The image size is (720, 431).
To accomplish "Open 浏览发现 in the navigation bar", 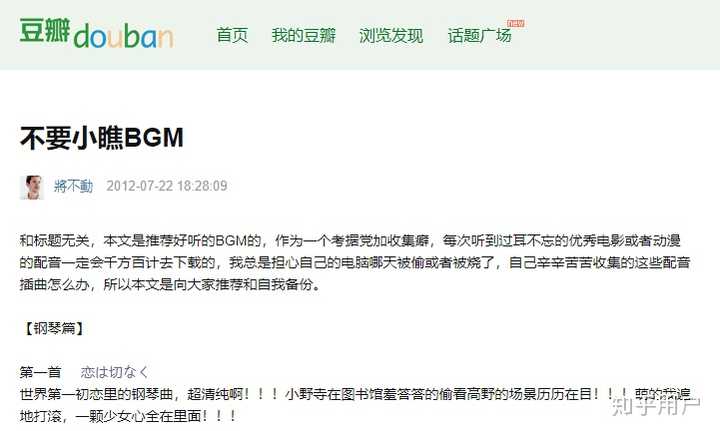I will coord(391,35).
